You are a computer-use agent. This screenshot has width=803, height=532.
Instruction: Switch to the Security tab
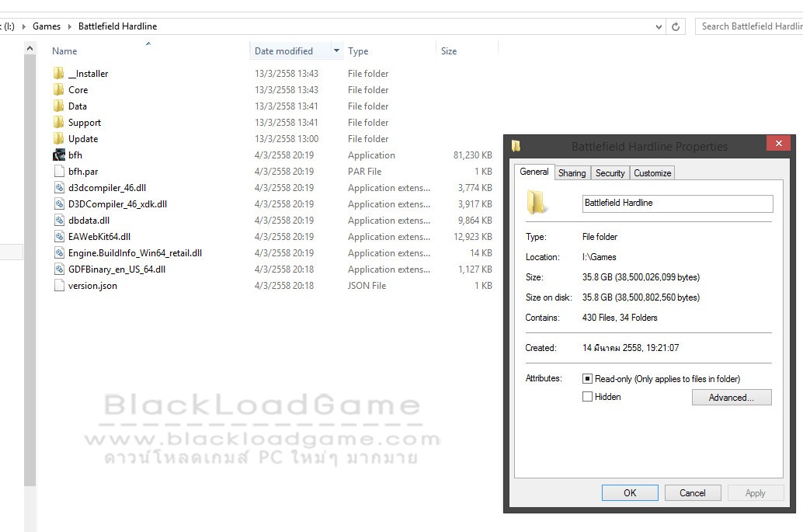[610, 173]
